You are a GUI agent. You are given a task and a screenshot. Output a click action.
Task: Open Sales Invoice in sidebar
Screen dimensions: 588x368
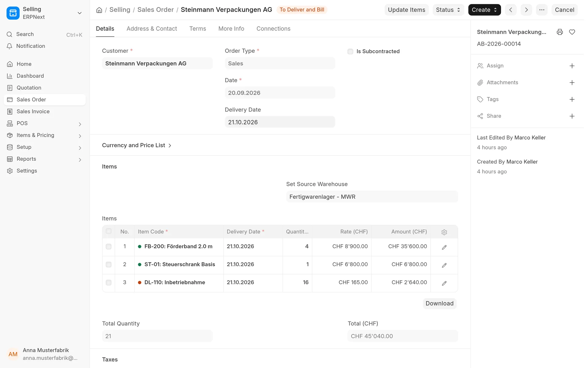point(45,112)
